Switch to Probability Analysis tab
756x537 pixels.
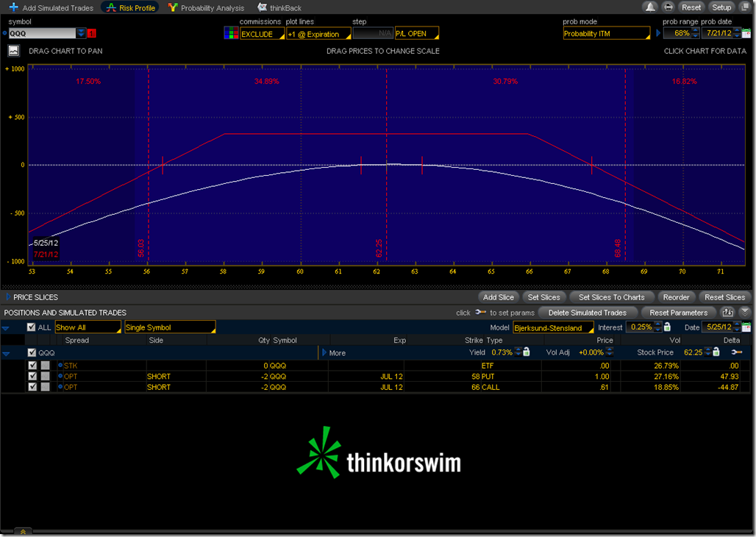pos(207,7)
